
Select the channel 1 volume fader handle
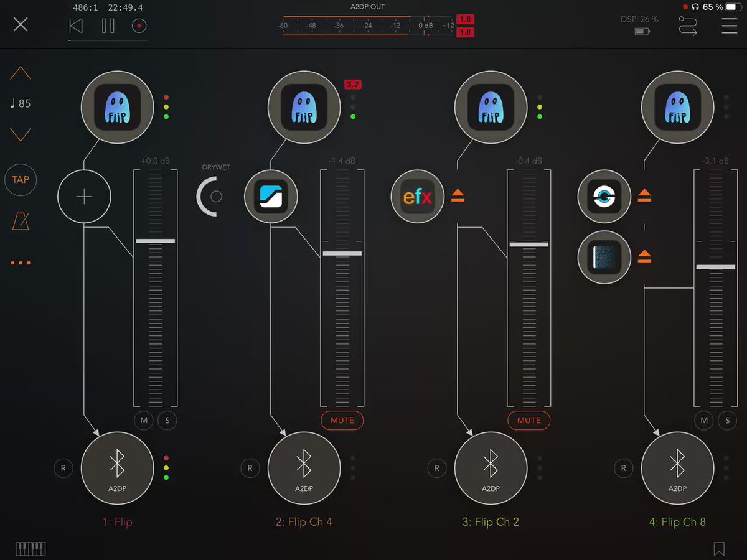156,241
